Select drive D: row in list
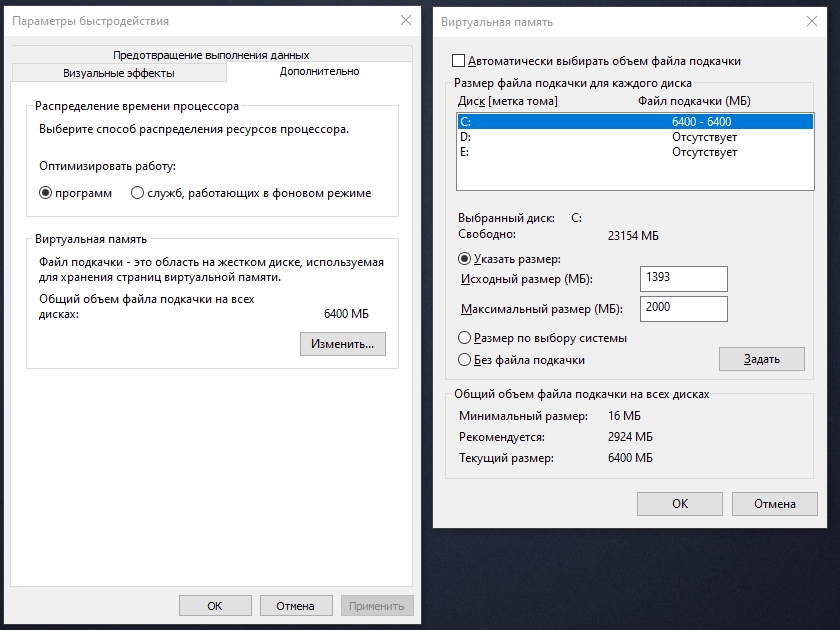 (x=635, y=137)
